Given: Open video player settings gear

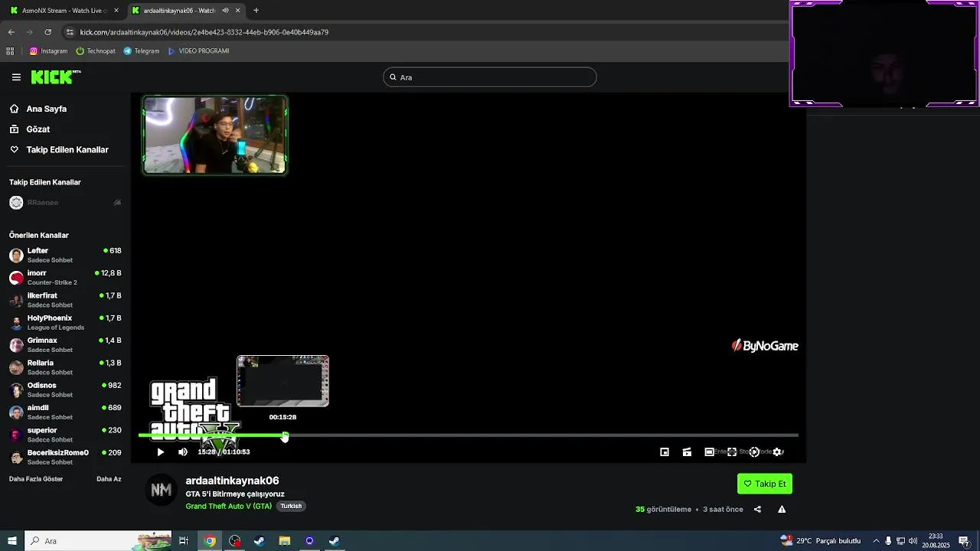Looking at the screenshot, I should click(x=777, y=452).
